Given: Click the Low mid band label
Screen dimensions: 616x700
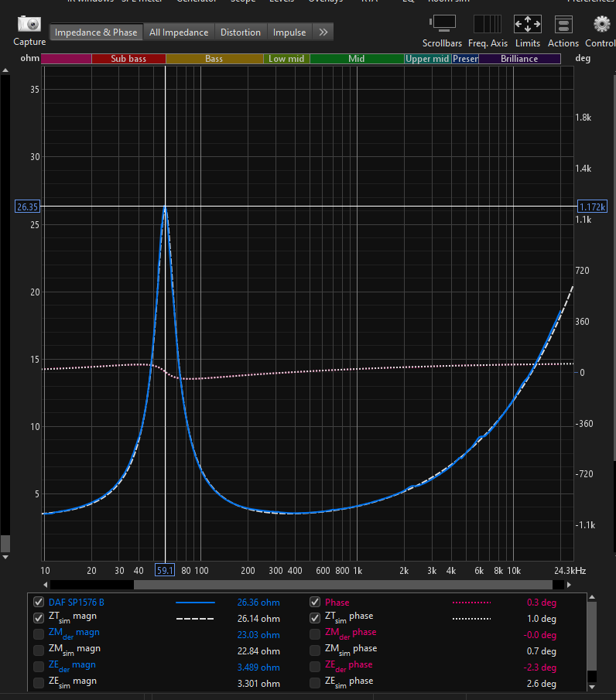Looking at the screenshot, I should coord(286,59).
